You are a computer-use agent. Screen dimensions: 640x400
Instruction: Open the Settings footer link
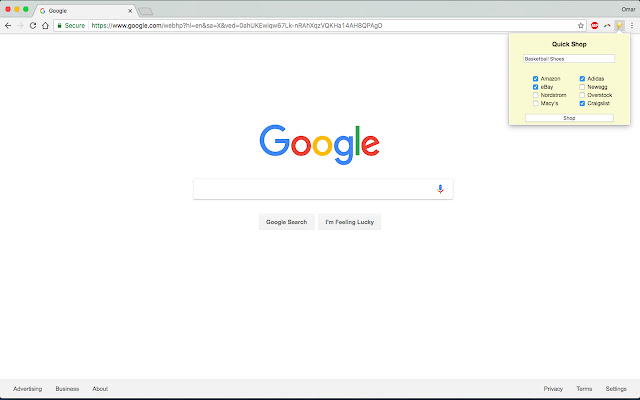point(616,389)
